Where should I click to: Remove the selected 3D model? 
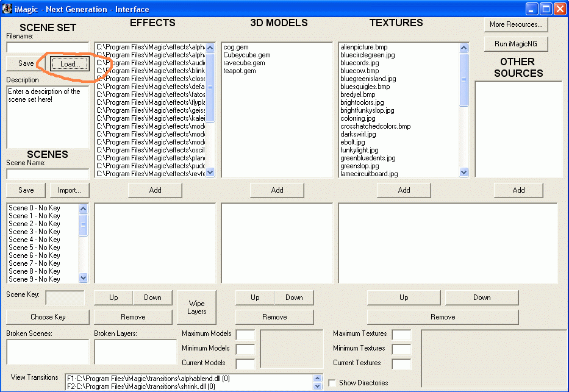pos(274,317)
